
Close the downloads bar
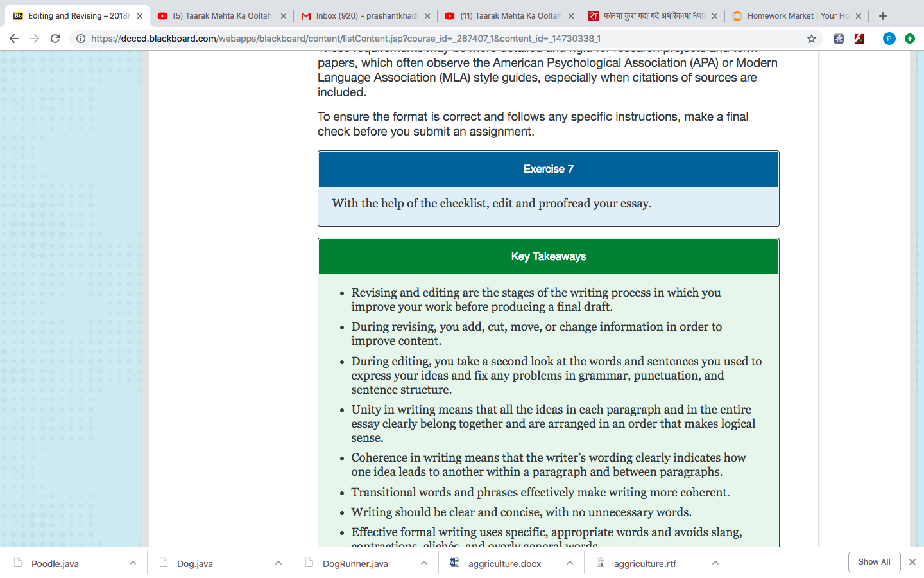912,562
